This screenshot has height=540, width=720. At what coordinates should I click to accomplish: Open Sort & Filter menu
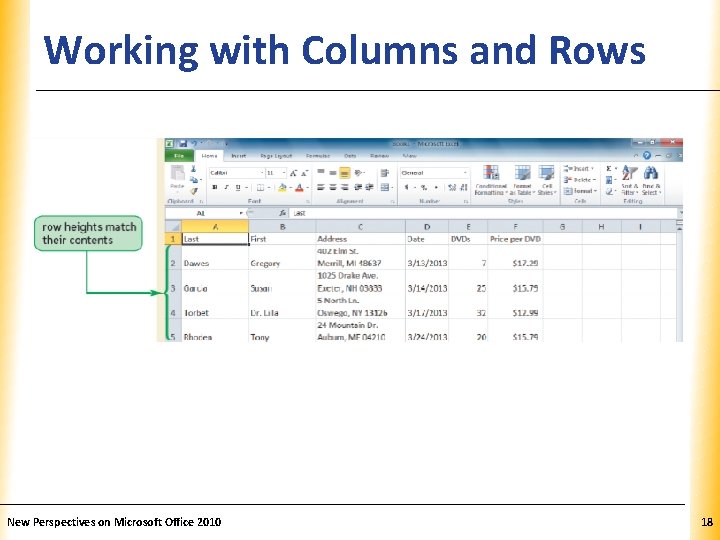click(x=630, y=180)
